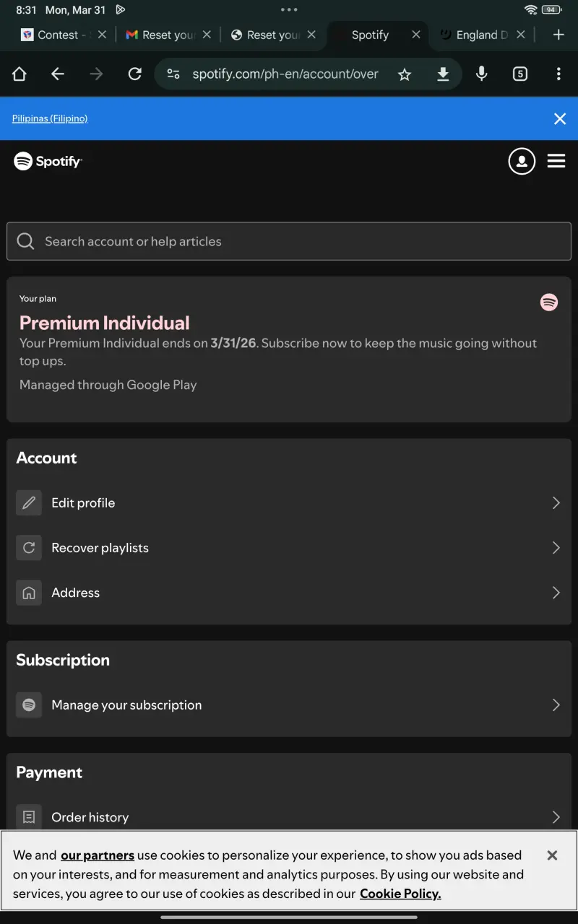Screen dimensions: 578x924
Task: Open Order history
Action: click(289, 817)
